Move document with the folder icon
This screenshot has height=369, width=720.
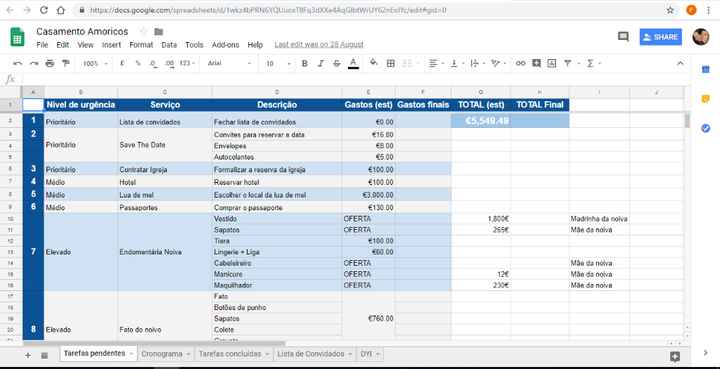[x=159, y=32]
